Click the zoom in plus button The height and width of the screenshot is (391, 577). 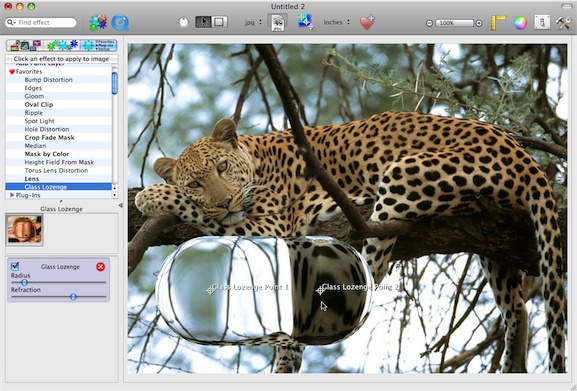(x=479, y=23)
